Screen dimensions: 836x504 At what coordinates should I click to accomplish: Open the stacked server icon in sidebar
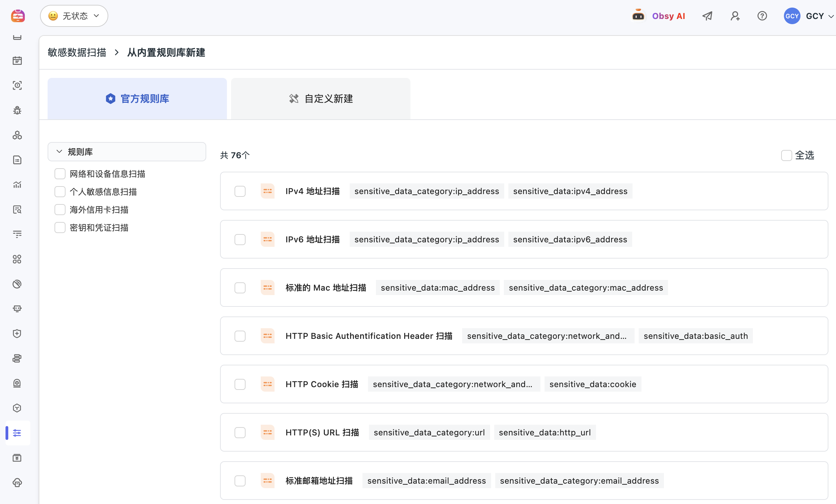[17, 359]
